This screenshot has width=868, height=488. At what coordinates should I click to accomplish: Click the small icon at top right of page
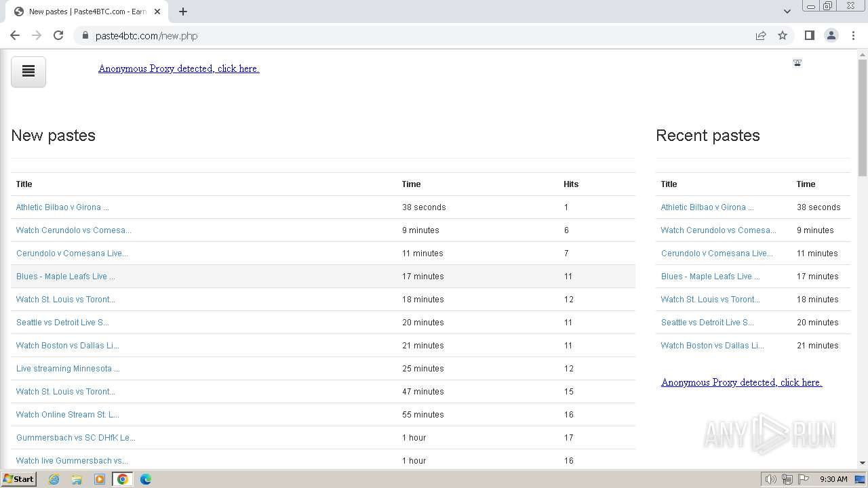[797, 63]
